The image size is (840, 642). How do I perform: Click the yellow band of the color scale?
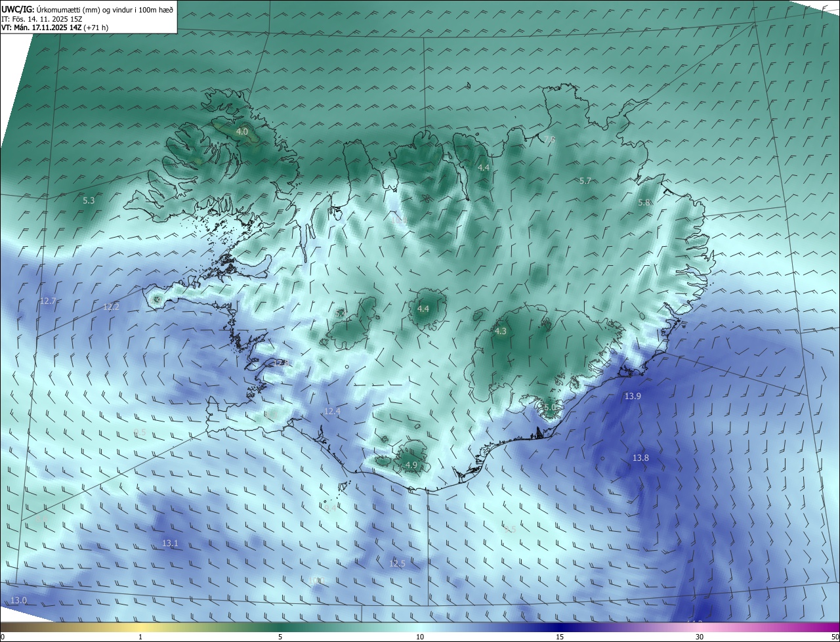tap(141, 627)
